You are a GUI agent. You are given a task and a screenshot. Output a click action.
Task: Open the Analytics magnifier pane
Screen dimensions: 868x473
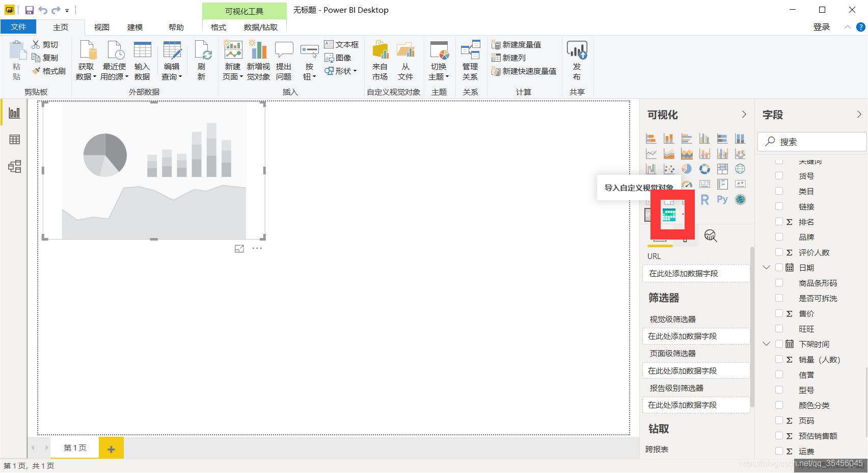click(x=711, y=235)
